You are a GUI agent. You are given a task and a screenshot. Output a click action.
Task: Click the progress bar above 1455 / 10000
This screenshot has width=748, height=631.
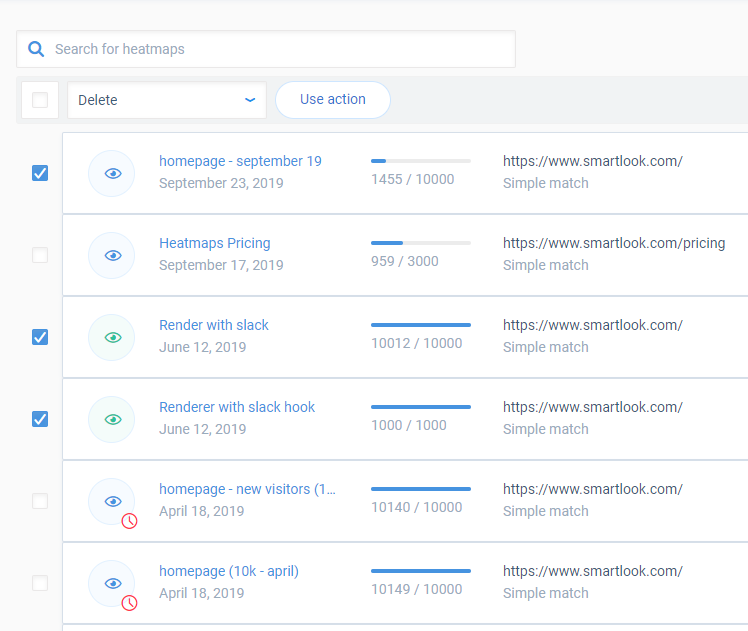point(421,161)
